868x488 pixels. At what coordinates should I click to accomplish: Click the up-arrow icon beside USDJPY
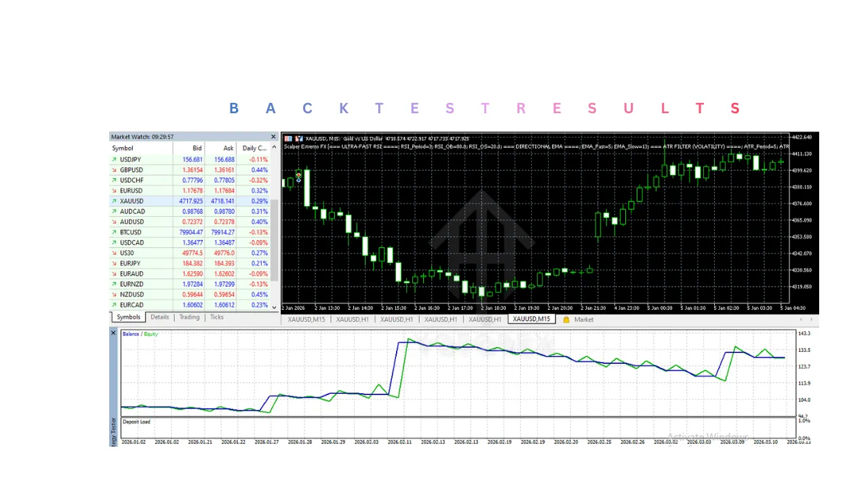[x=114, y=160]
